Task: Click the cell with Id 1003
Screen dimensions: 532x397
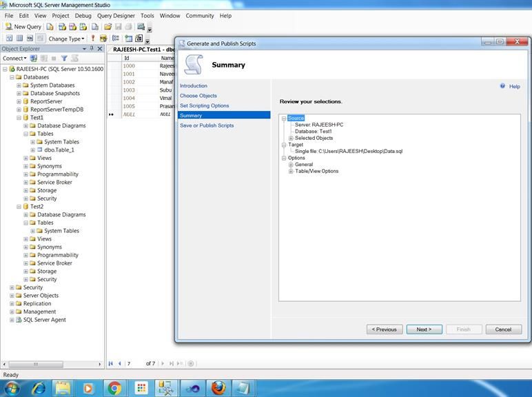Action: [x=129, y=90]
